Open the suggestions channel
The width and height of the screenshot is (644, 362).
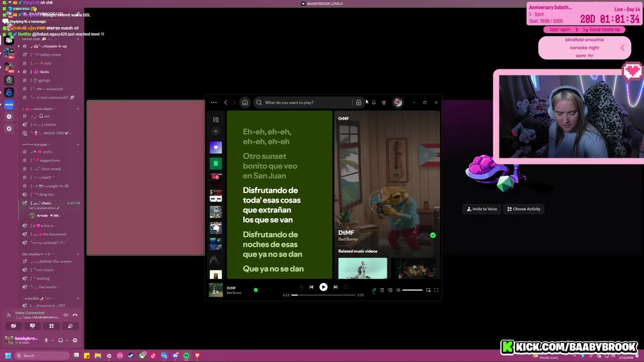(x=49, y=160)
